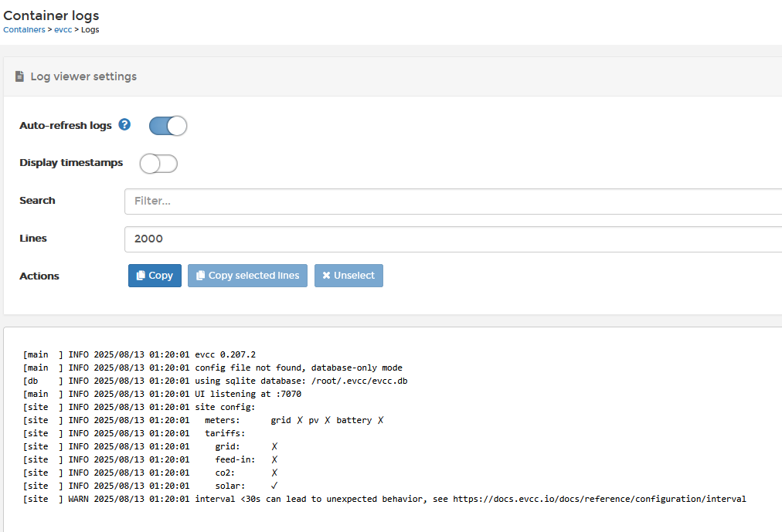The height and width of the screenshot is (532, 782).
Task: Open the evcc breadcrumb link
Action: [63, 30]
